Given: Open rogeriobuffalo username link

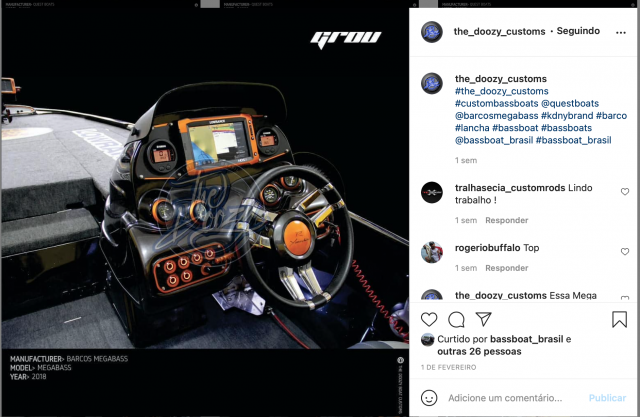Looking at the screenshot, I should (487, 248).
